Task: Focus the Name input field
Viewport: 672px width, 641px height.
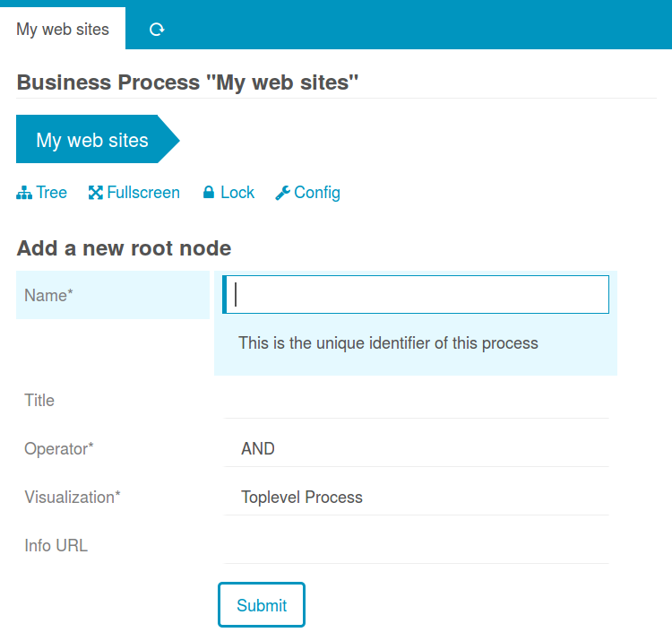Action: pos(418,295)
